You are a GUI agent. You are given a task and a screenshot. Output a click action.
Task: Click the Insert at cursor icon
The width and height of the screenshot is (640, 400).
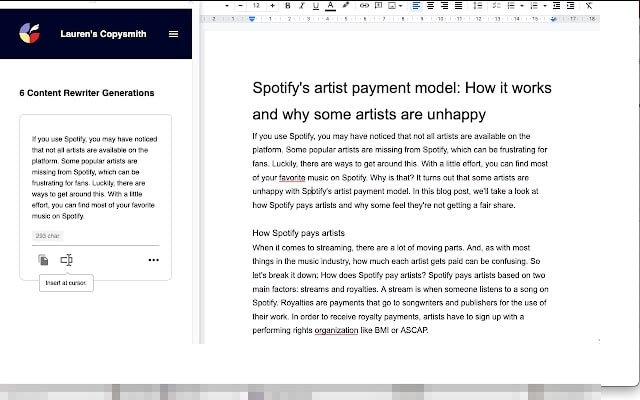click(x=66, y=260)
